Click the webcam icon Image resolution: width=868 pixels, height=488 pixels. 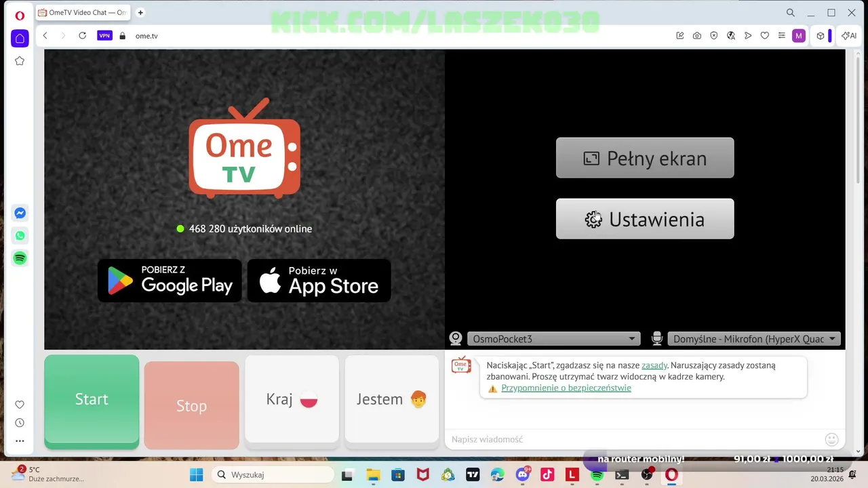[456, 339]
